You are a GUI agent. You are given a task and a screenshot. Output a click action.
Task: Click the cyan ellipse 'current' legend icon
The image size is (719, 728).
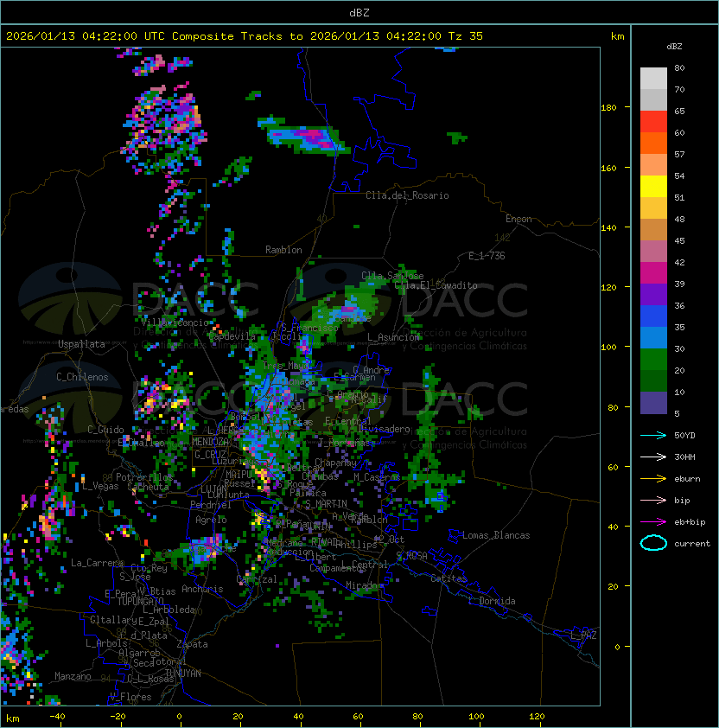(x=653, y=543)
